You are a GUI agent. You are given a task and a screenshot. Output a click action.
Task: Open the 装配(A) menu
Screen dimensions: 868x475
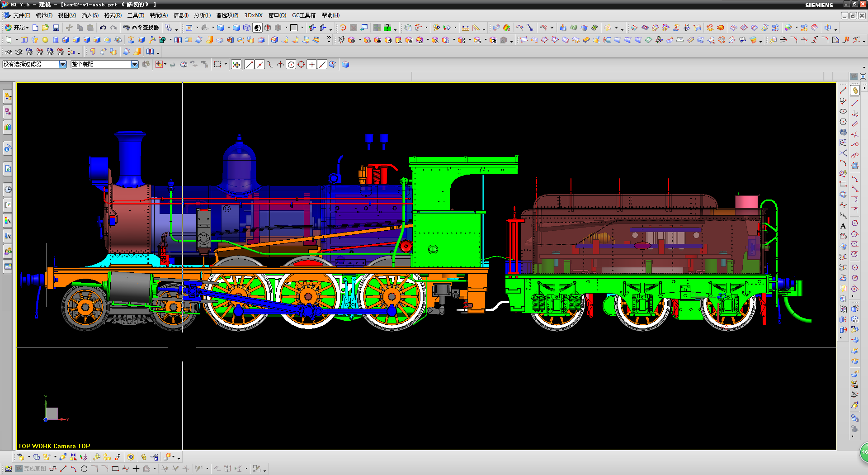[158, 15]
